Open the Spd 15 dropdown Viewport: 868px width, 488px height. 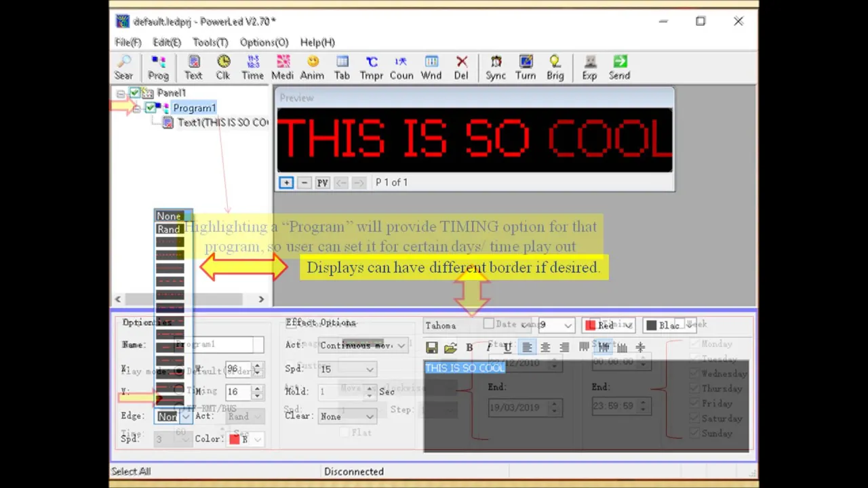[370, 369]
